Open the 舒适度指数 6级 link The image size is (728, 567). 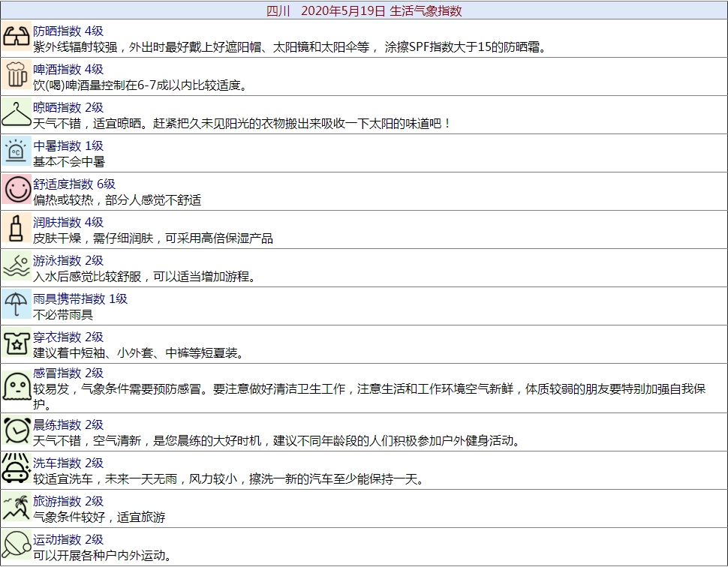pos(74,184)
